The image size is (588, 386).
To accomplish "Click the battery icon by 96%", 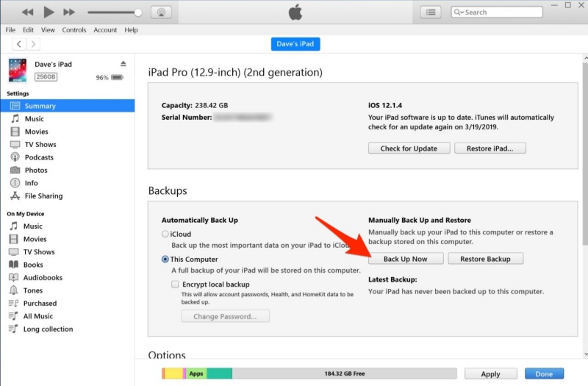I will (x=117, y=77).
